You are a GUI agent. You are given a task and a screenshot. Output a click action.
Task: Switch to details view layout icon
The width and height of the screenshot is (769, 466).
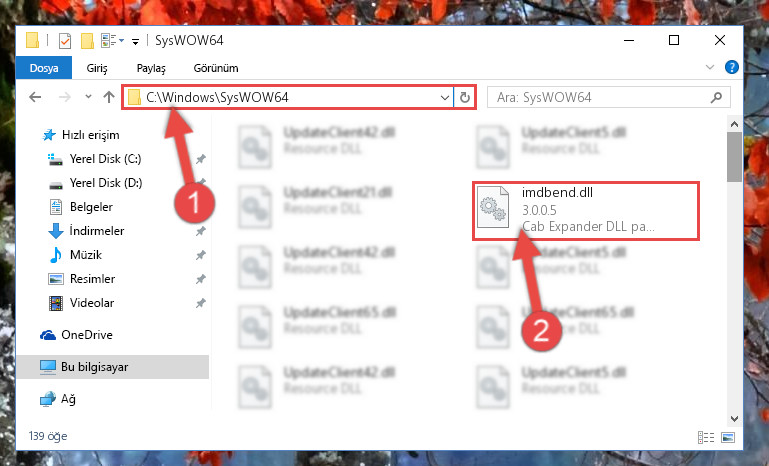pyautogui.click(x=706, y=437)
